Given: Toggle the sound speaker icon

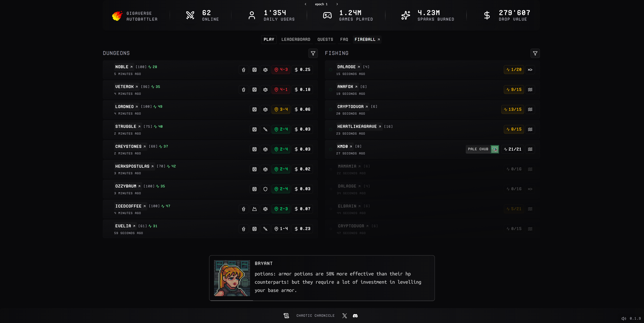Looking at the screenshot, I should point(624,318).
